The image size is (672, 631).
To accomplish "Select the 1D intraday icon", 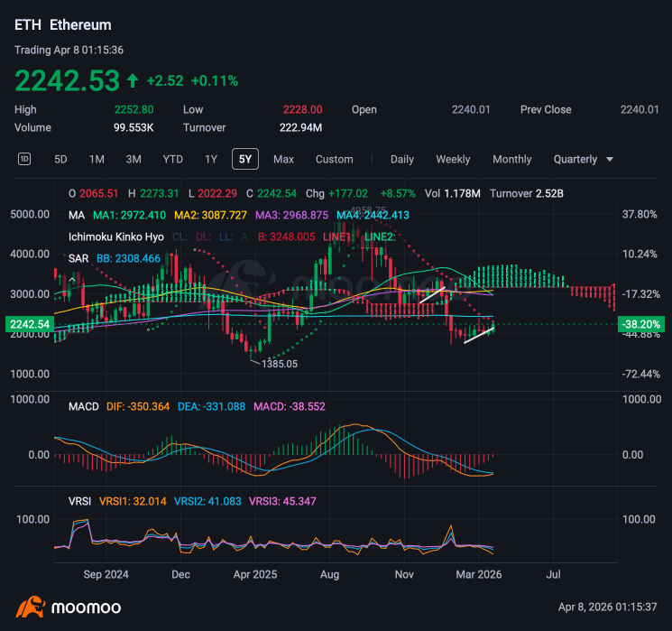I will point(24,159).
